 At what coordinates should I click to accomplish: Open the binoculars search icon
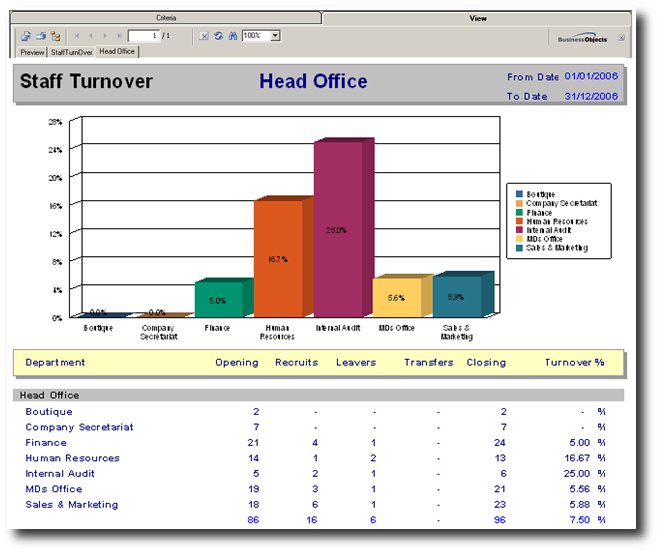(232, 36)
